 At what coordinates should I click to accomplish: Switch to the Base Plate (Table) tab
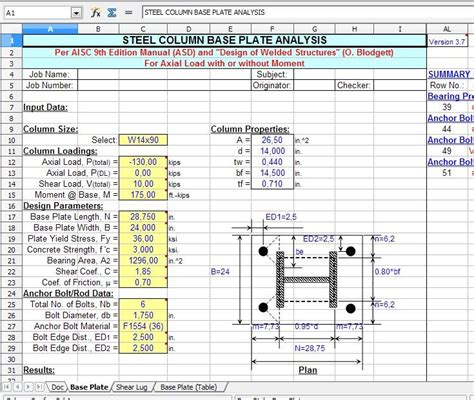(189, 387)
